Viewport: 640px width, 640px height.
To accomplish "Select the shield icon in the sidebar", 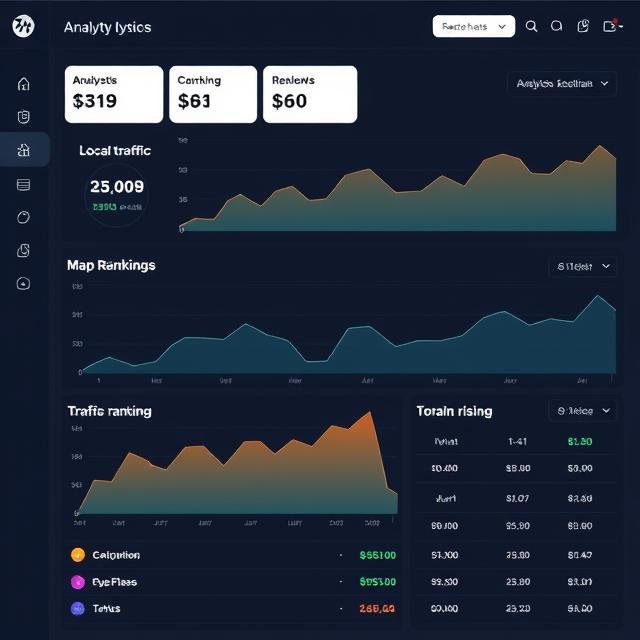I will pos(24,117).
